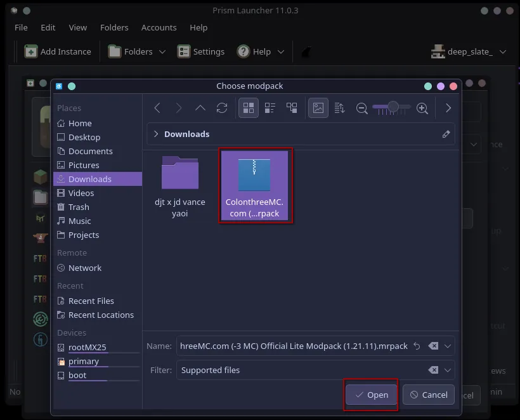Expand the Name field history dropdown

pyautogui.click(x=448, y=346)
